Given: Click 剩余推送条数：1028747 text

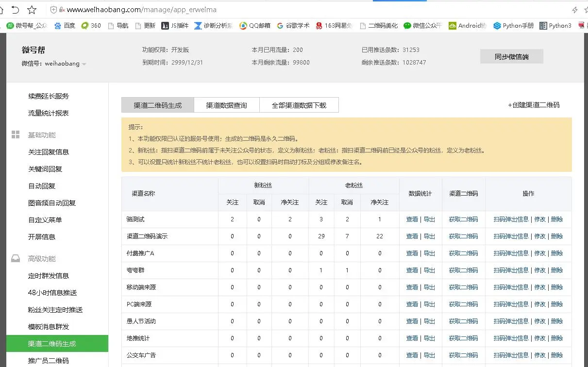Looking at the screenshot, I should 394,63.
